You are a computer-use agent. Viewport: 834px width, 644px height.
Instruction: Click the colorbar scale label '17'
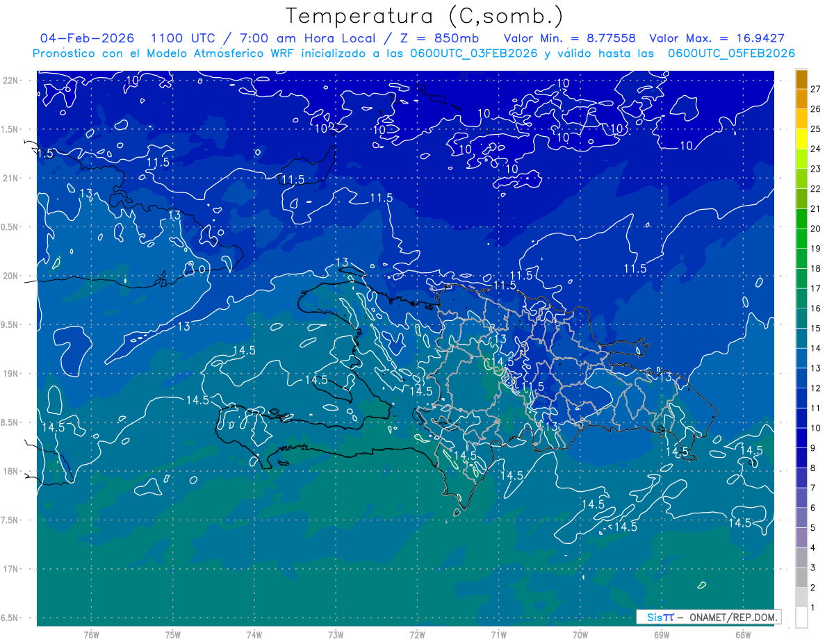816,288
